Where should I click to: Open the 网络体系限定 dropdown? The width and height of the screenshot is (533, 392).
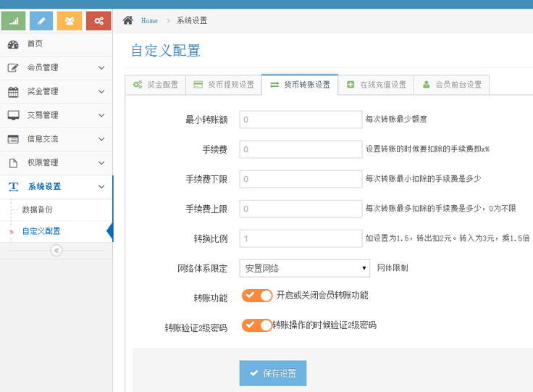(305, 268)
